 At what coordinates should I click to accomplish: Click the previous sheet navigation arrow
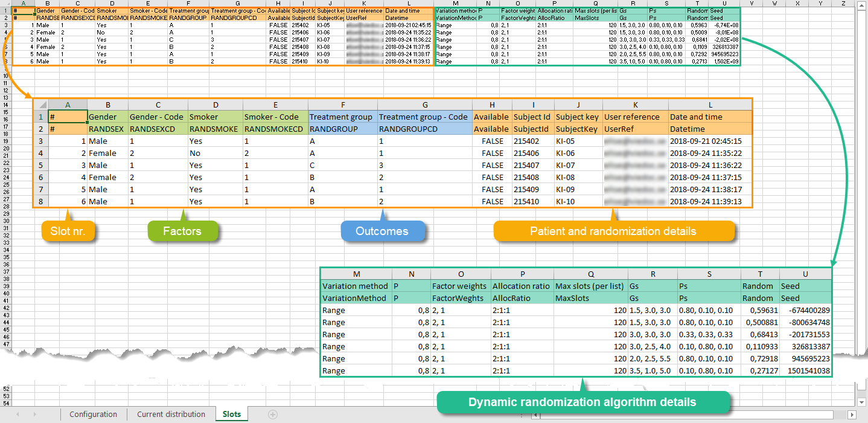click(x=17, y=415)
